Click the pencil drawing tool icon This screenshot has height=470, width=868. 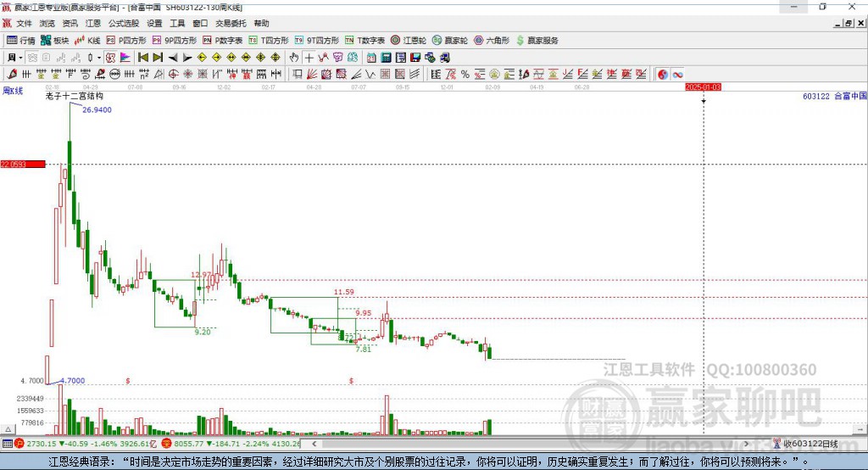pos(12,75)
